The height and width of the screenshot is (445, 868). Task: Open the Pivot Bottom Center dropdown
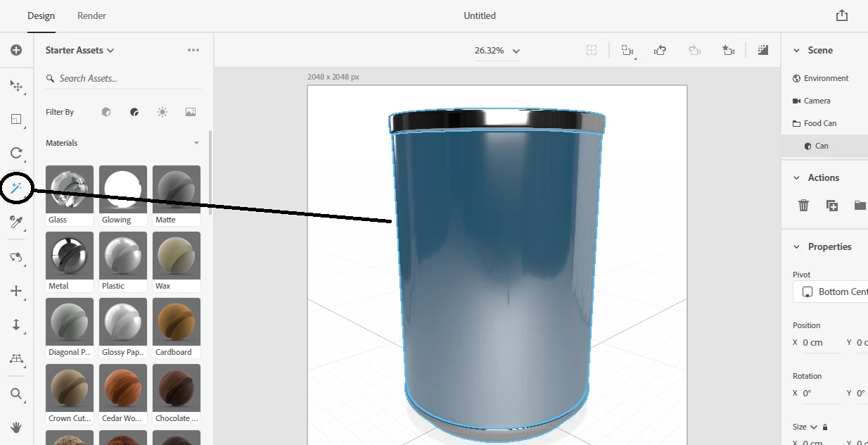point(830,292)
